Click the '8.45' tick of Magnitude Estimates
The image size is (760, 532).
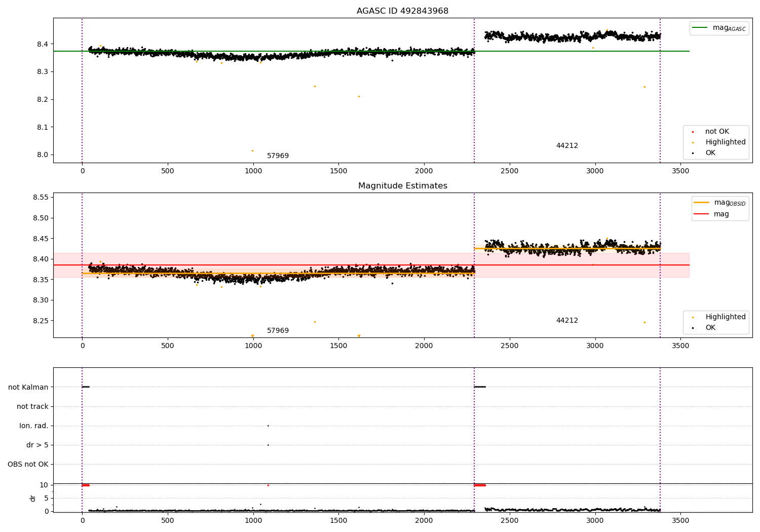coord(41,239)
